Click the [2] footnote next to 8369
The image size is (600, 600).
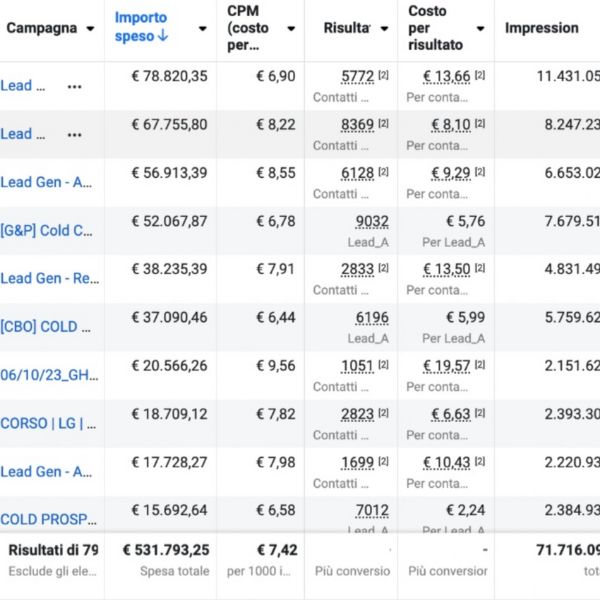(x=383, y=123)
